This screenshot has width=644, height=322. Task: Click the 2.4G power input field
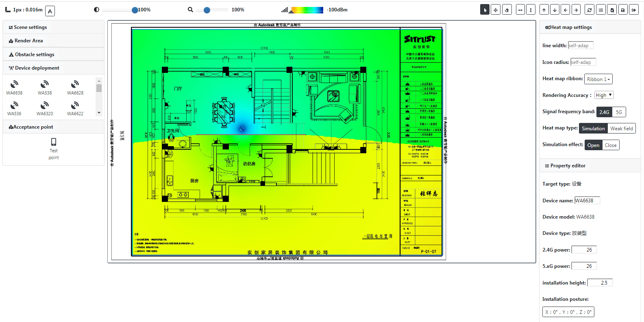584,250
